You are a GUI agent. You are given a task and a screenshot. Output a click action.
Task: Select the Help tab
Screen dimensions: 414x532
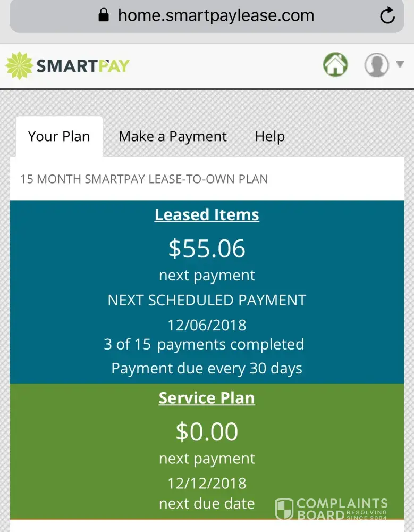(269, 137)
